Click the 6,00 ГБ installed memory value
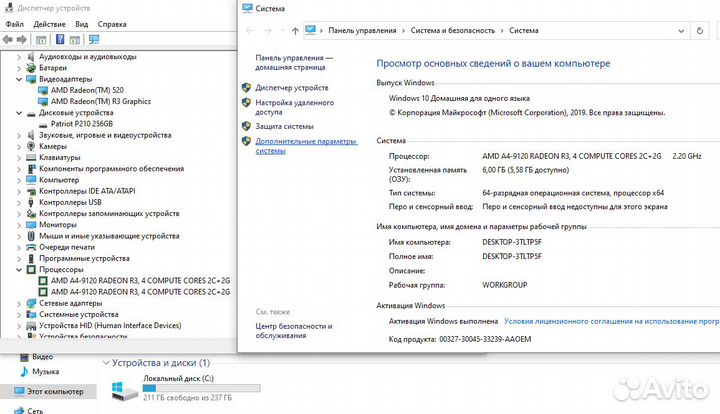 525,170
